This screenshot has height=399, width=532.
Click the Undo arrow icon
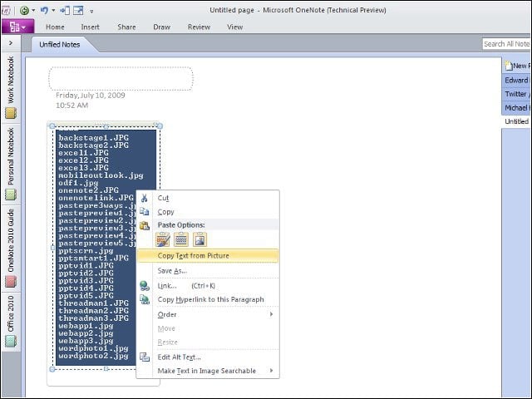[x=44, y=11]
